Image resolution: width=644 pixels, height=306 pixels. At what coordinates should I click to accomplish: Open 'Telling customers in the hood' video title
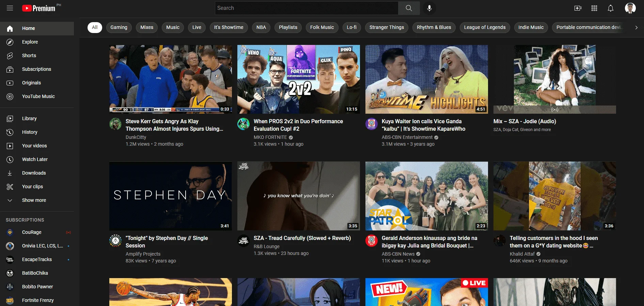point(554,242)
